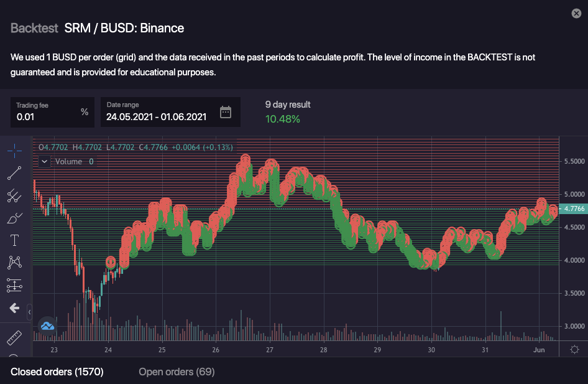The width and height of the screenshot is (588, 384).
Task: Collapse the drawing toolbar side handle
Action: (30, 311)
